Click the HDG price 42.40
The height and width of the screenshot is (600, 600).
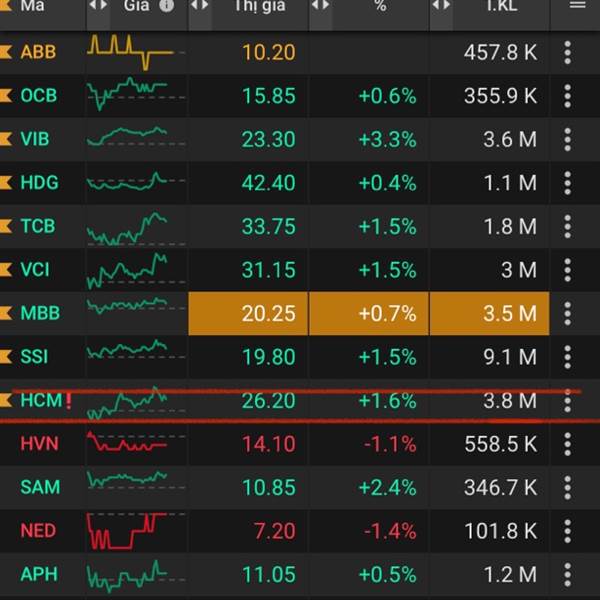269,183
